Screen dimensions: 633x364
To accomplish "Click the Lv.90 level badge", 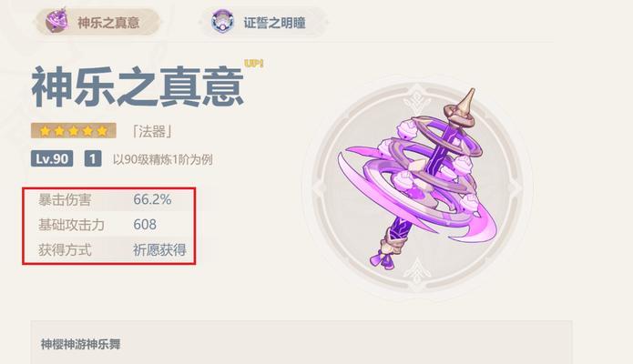I will coord(52,158).
